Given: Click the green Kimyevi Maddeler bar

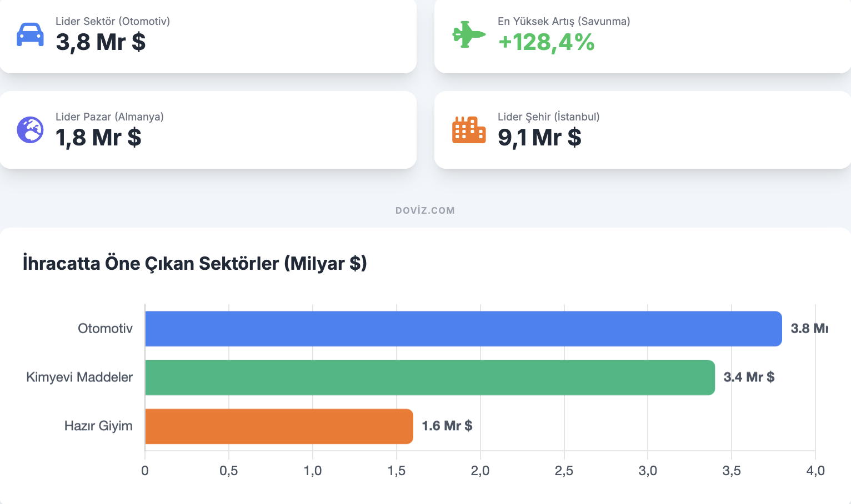Looking at the screenshot, I should coord(429,377).
